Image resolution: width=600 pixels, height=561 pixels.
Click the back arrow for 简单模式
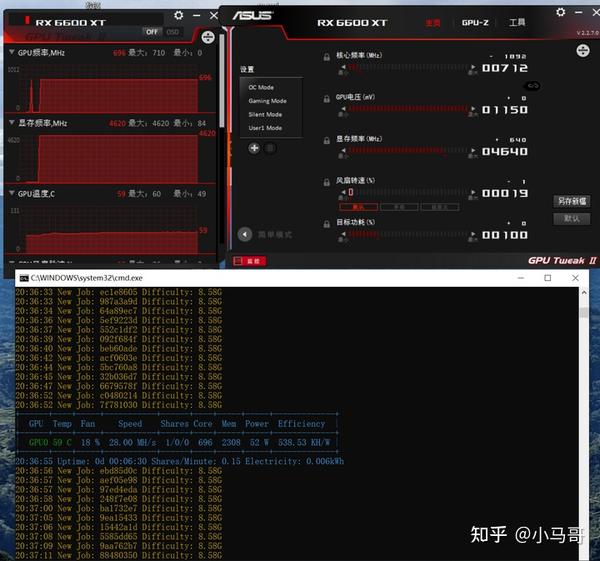tap(245, 234)
